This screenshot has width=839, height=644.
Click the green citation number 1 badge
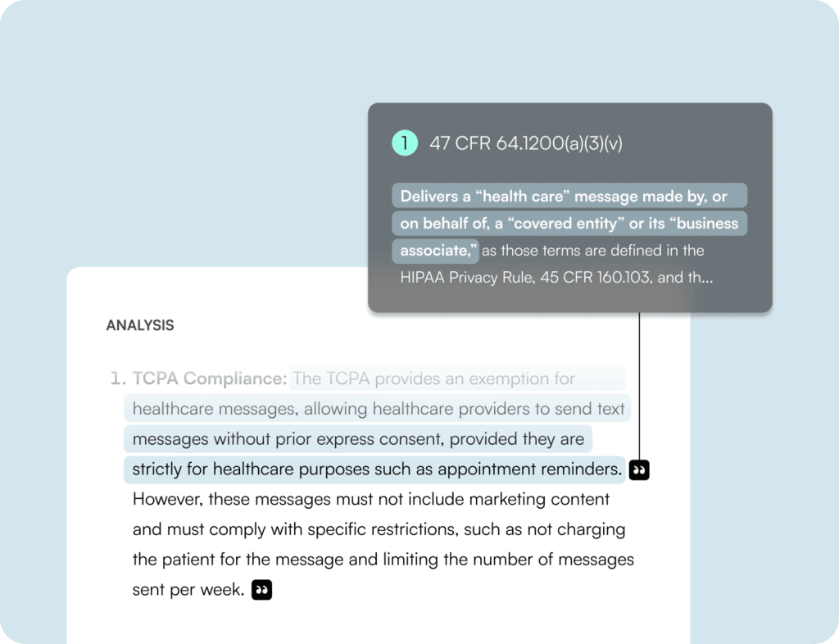click(404, 143)
